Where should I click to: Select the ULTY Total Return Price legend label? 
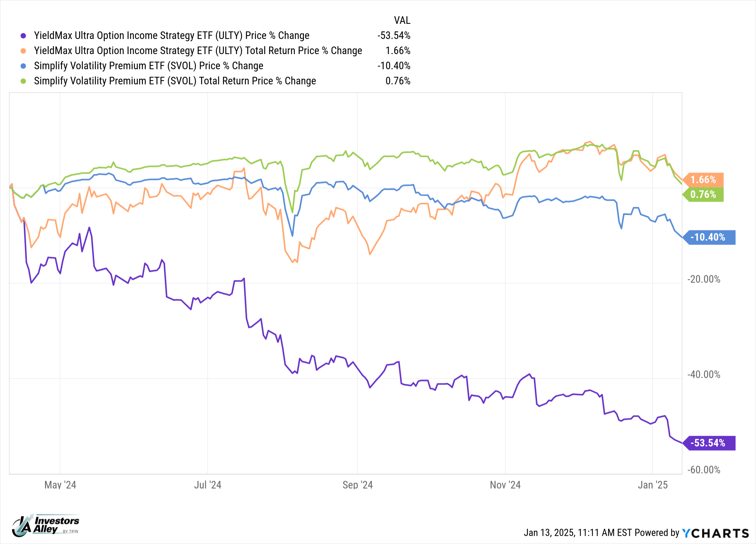coord(198,51)
